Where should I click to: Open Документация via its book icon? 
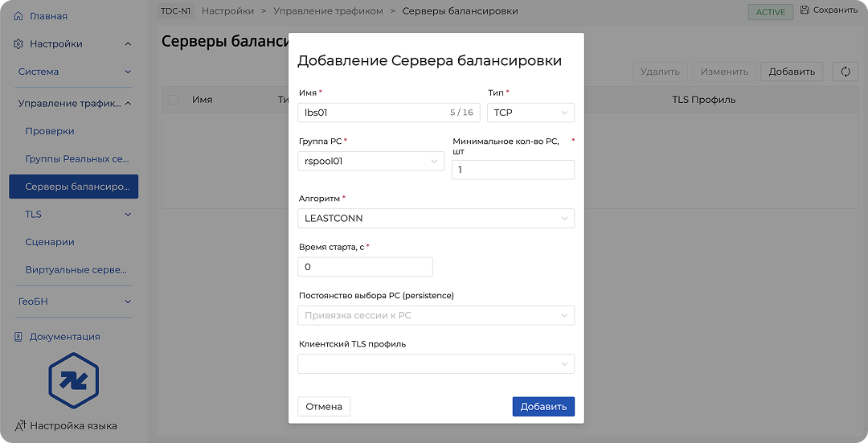click(18, 337)
